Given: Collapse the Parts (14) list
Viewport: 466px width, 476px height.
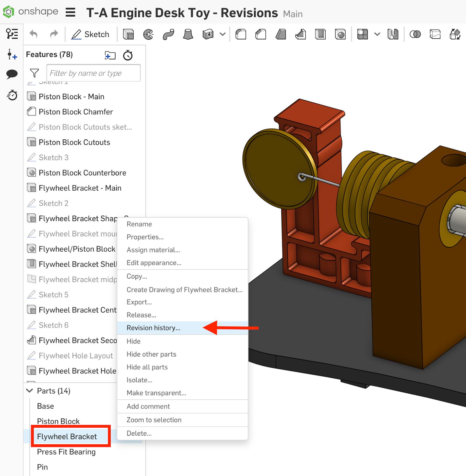Looking at the screenshot, I should tap(29, 391).
